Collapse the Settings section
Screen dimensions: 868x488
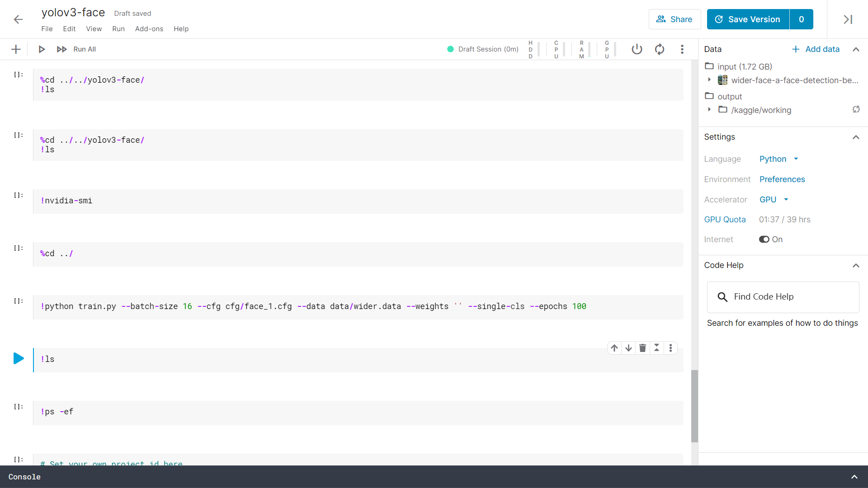[x=856, y=137]
